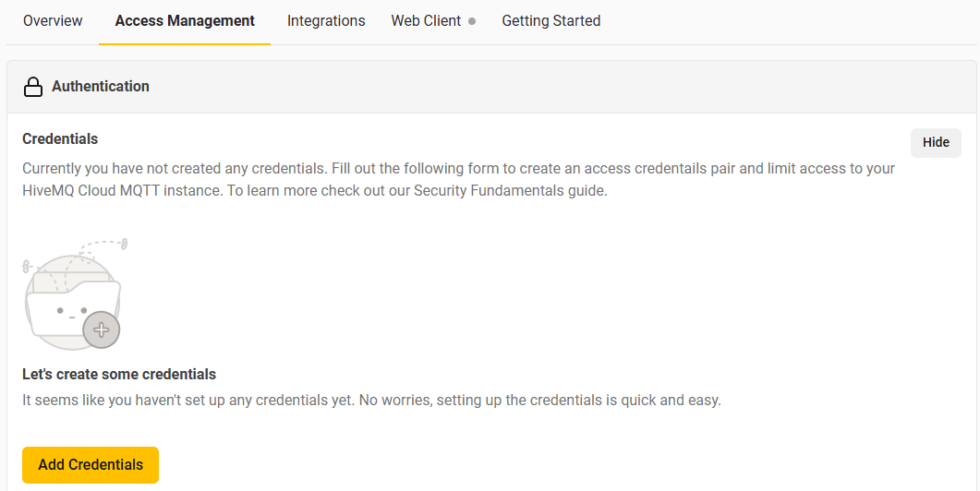This screenshot has height=491, width=980.
Task: Go to the Getting Started tab
Action: (x=551, y=20)
